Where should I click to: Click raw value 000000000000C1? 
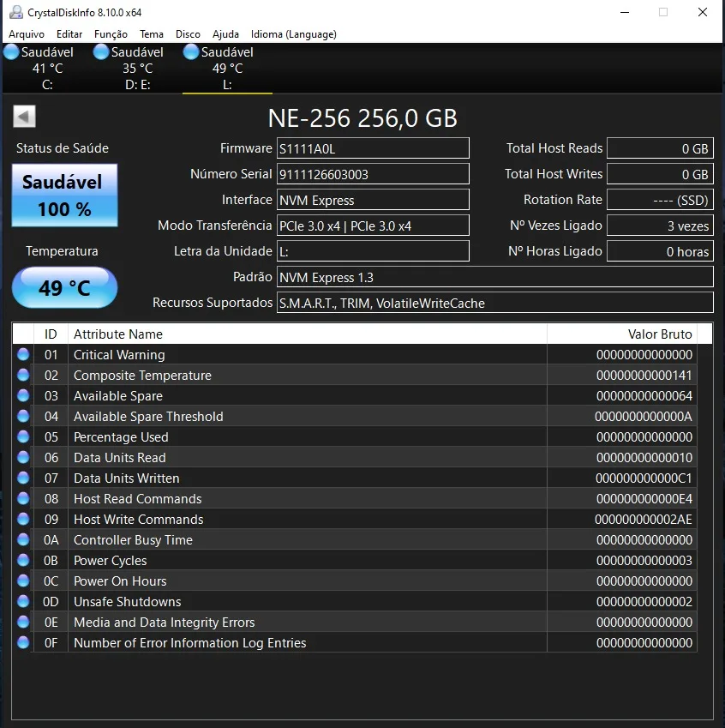[644, 478]
